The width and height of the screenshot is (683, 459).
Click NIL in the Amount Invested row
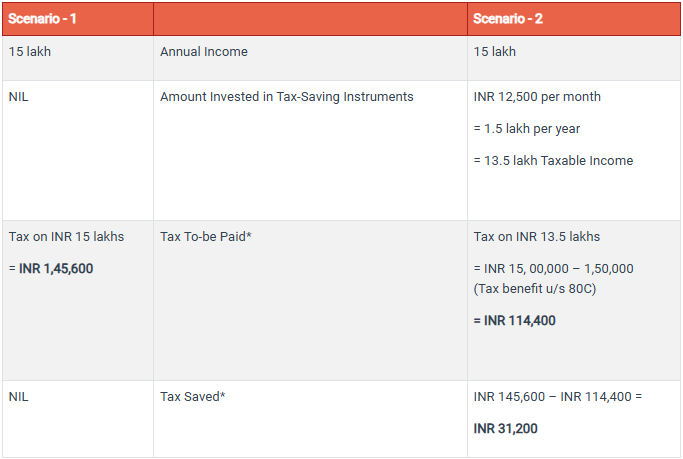[x=19, y=97]
